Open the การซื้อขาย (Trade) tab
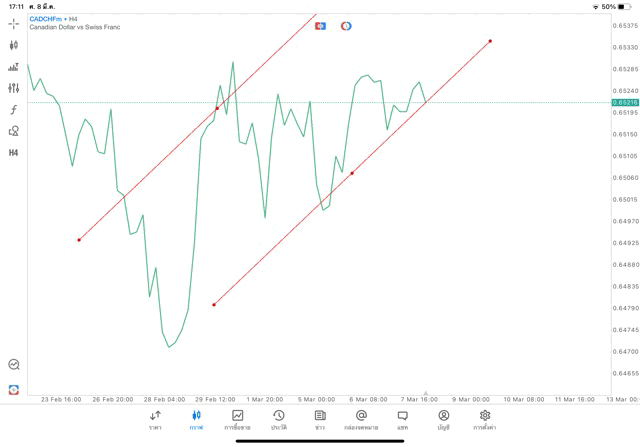 tap(237, 420)
